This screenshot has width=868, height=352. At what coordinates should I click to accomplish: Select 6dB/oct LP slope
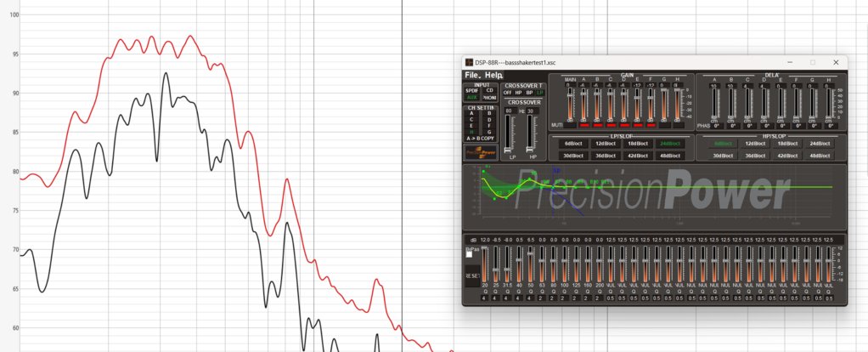tap(573, 144)
